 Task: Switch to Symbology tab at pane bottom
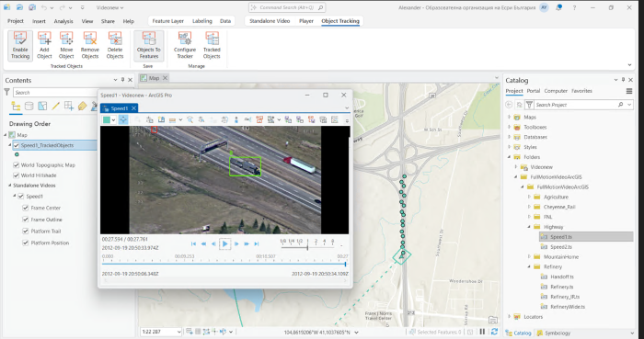click(x=553, y=333)
